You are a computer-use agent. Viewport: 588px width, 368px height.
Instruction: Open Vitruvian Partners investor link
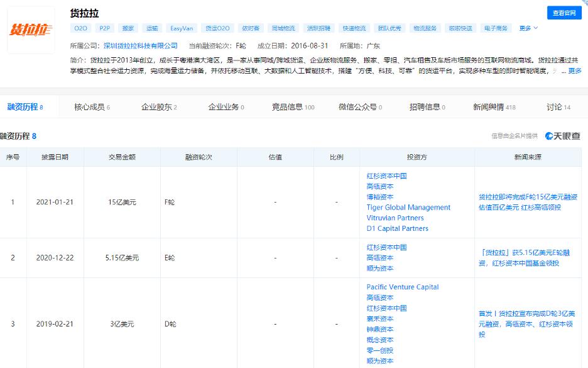coord(395,218)
